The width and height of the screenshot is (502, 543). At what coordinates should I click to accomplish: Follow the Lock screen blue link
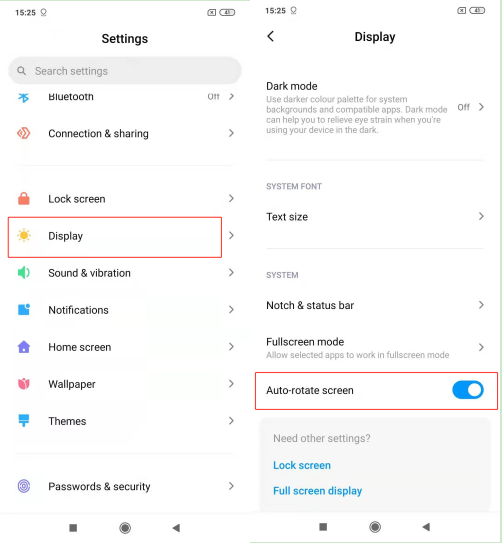pos(302,465)
